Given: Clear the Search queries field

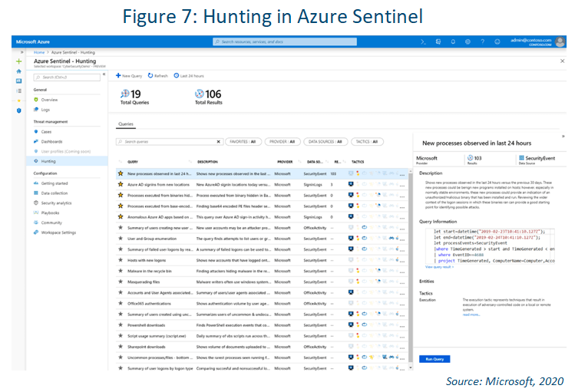Looking at the screenshot, I should 219,142.
